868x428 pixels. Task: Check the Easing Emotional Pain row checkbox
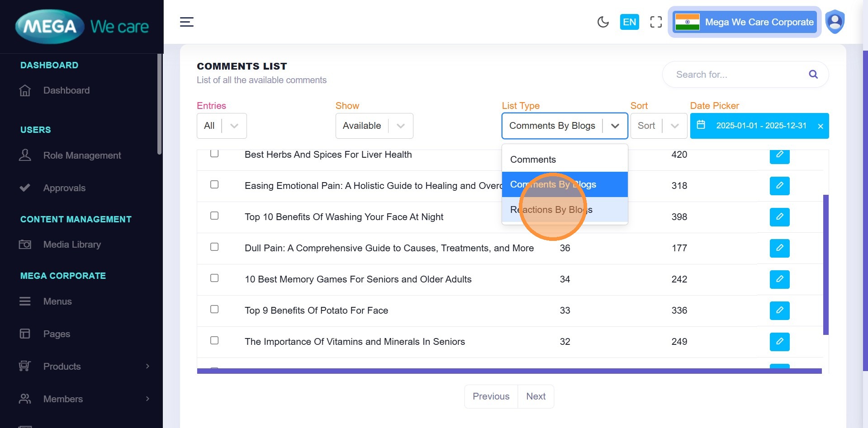pos(214,184)
